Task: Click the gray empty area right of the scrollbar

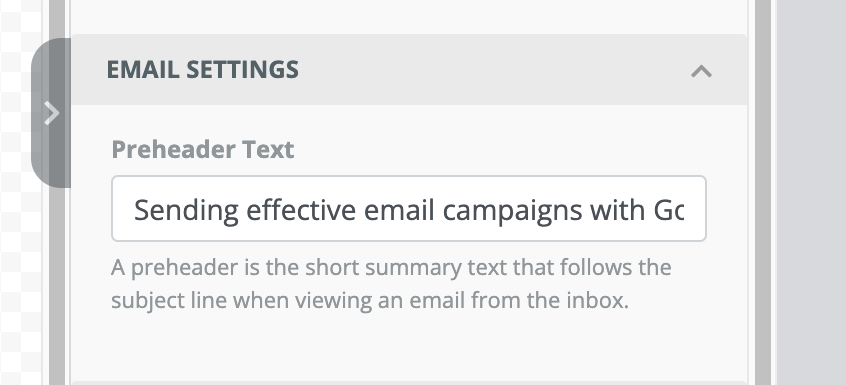Action: coord(811,192)
